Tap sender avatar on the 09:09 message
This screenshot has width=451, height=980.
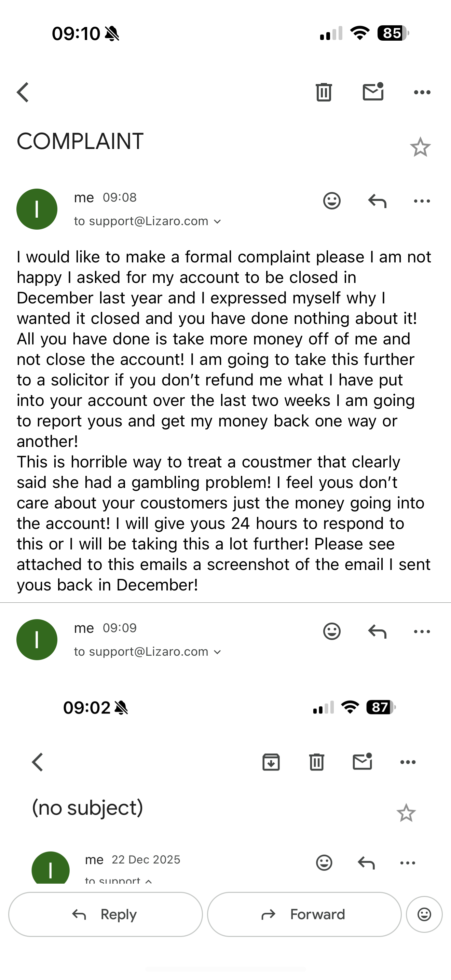(37, 640)
